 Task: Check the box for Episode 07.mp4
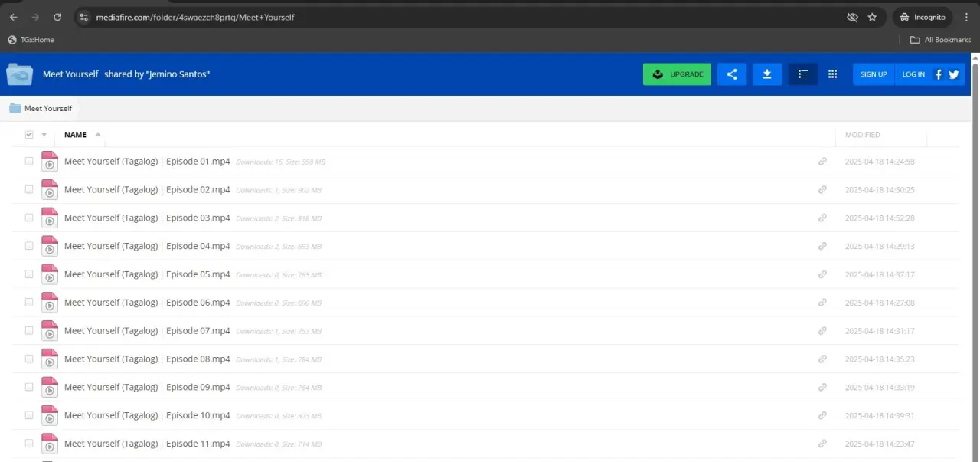(29, 330)
